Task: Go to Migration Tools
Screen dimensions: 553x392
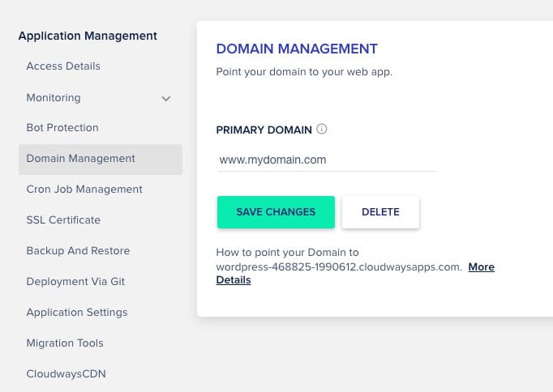Action: (x=65, y=343)
